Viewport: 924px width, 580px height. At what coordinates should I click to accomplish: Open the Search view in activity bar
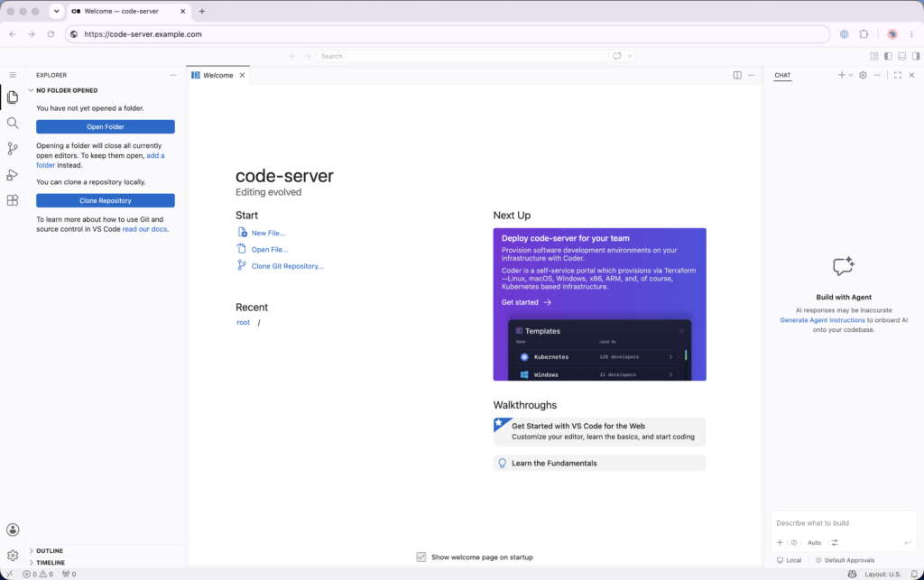click(x=13, y=123)
